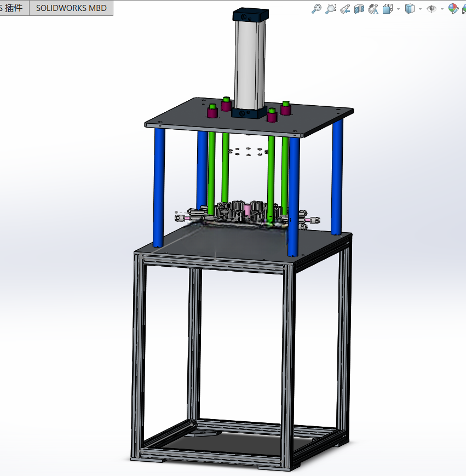The width and height of the screenshot is (466, 476).
Task: Select the front-left blue support column
Action: [x=159, y=188]
